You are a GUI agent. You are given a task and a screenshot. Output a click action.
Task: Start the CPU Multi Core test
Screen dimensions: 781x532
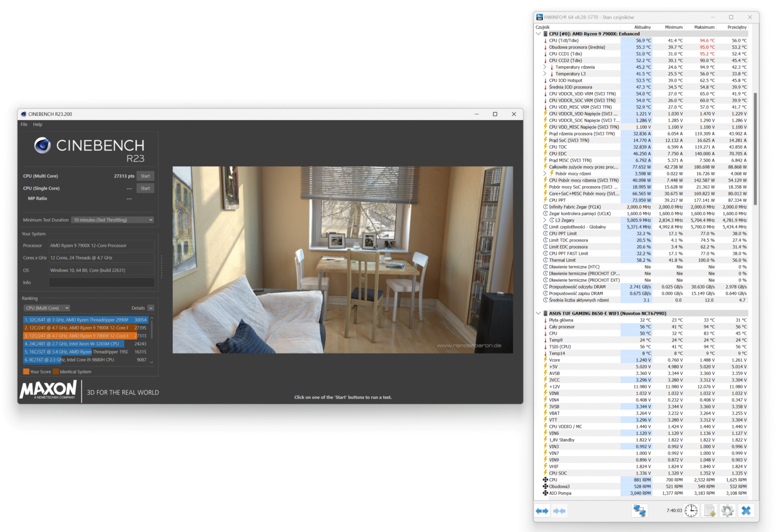[x=145, y=176]
